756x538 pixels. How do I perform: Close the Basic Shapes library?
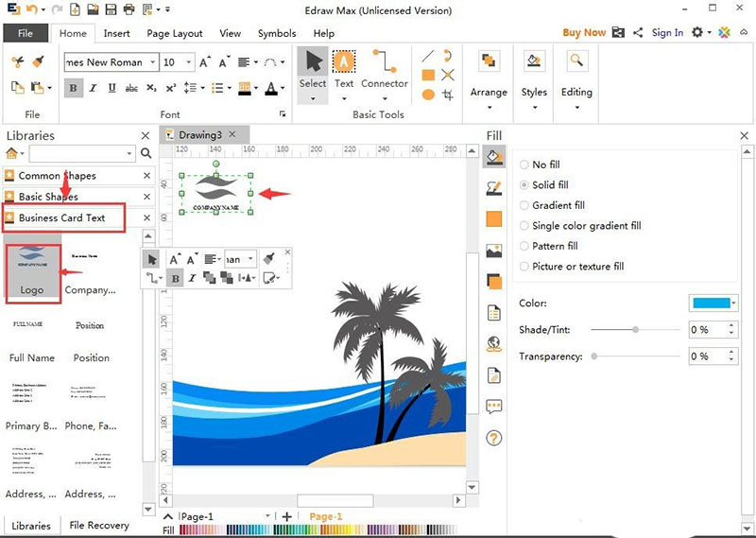click(x=147, y=197)
